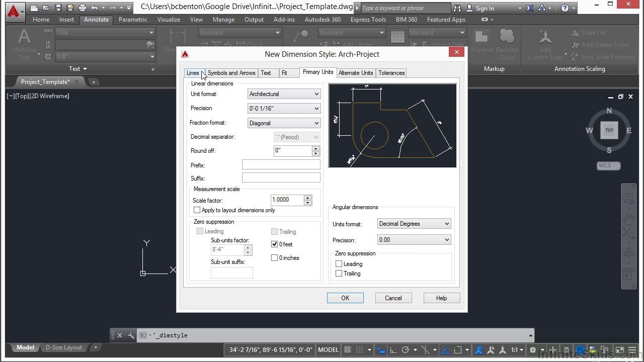Screen dimensions: 644x362
Task: Click the MODEL button in status bar
Action: pyautogui.click(x=328, y=350)
